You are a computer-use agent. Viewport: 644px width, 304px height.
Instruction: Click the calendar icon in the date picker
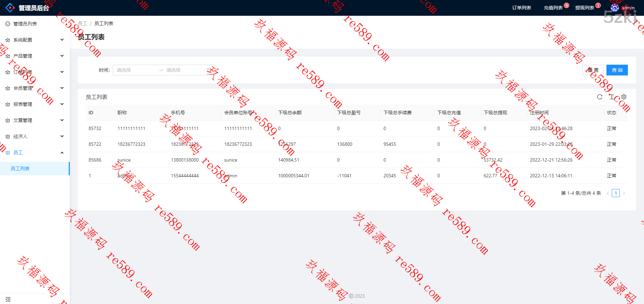209,70
